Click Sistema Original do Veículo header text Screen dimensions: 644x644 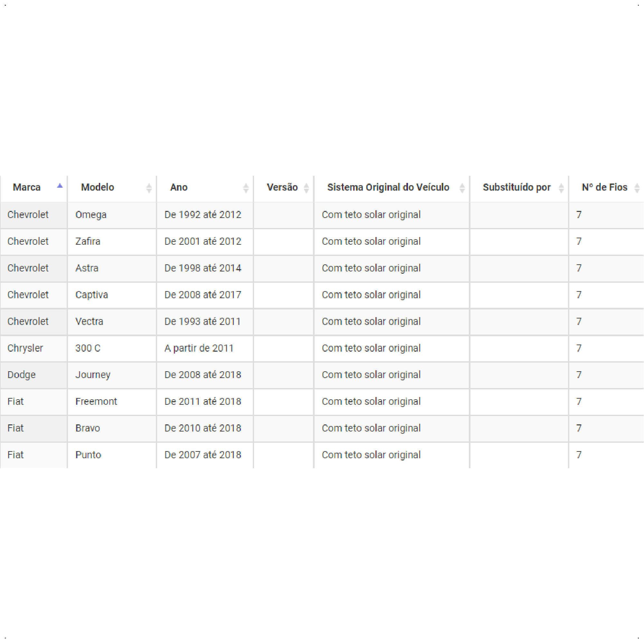(x=388, y=187)
